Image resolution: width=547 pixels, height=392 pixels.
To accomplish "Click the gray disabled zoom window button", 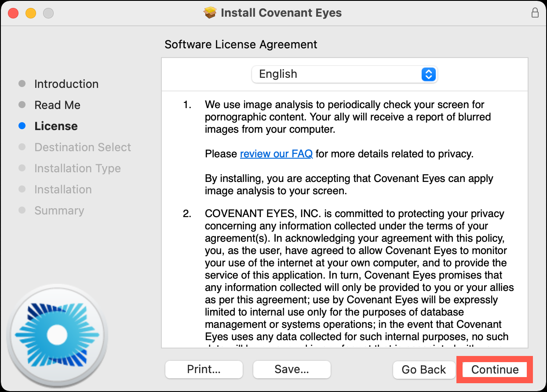I will 48,13.
